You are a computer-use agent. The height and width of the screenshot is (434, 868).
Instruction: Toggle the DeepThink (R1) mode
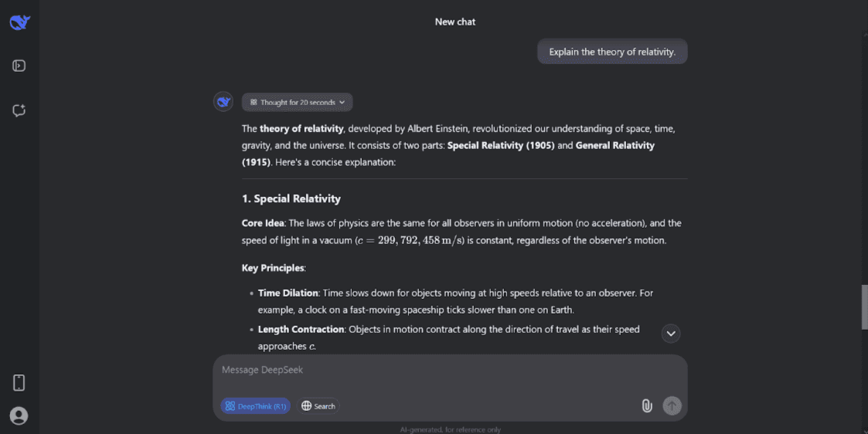tap(256, 406)
